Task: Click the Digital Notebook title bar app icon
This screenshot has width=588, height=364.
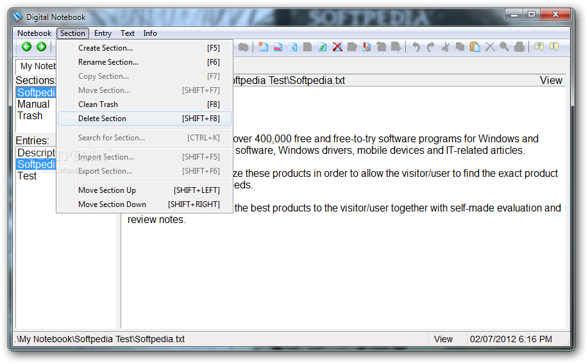Action: pyautogui.click(x=18, y=17)
